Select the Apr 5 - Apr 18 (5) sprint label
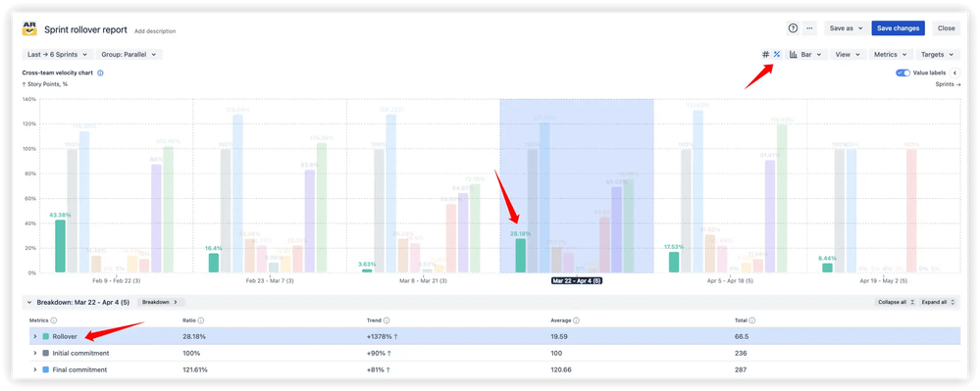 coord(730,281)
